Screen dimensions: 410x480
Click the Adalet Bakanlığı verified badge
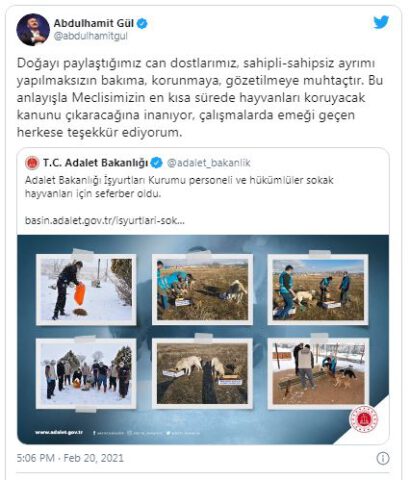click(x=156, y=163)
